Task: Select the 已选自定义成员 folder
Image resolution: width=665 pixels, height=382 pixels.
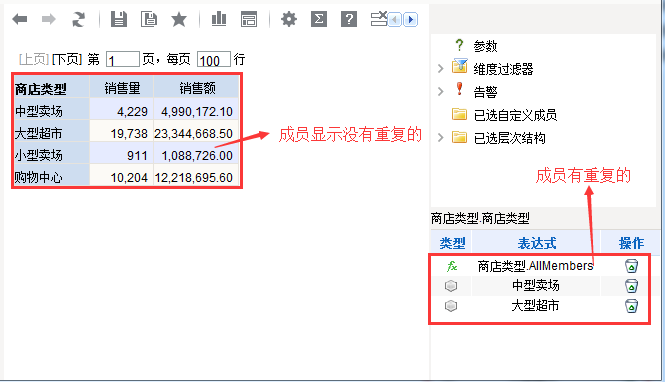Action: coord(515,115)
